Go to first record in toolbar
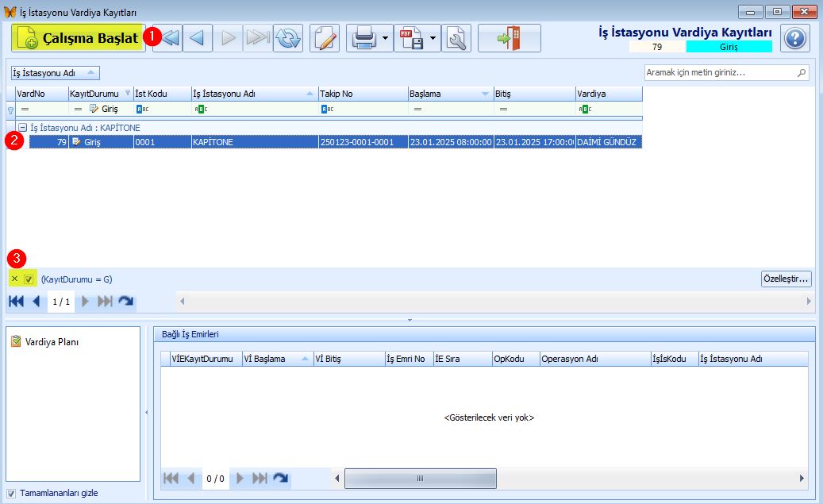 pyautogui.click(x=170, y=38)
